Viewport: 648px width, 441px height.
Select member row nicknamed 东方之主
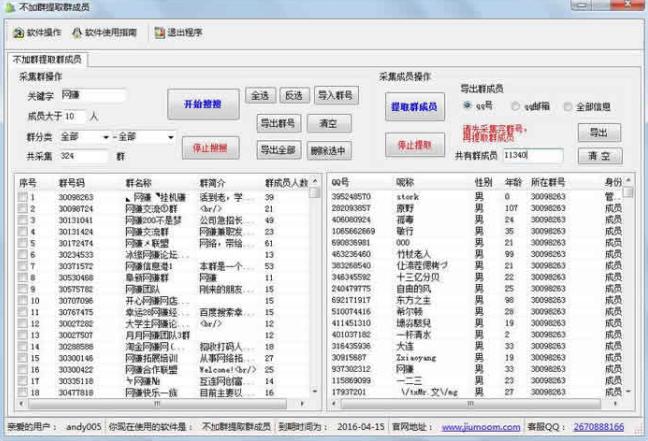click(477, 300)
